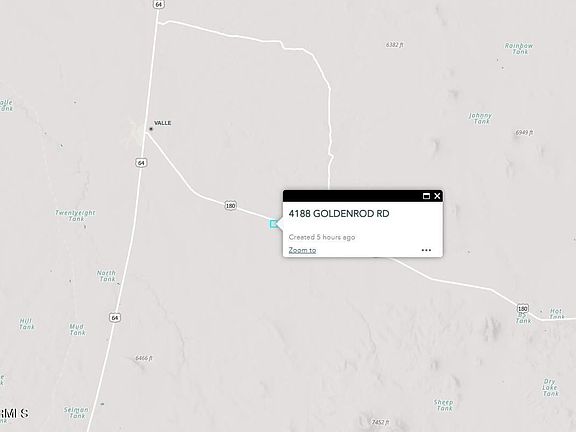Image resolution: width=576 pixels, height=432 pixels.
Task: Click the route 180 shield near Valle
Action: click(230, 206)
